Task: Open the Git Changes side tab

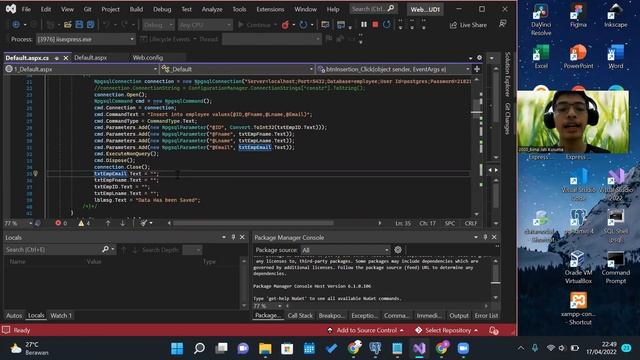Action: [x=507, y=119]
